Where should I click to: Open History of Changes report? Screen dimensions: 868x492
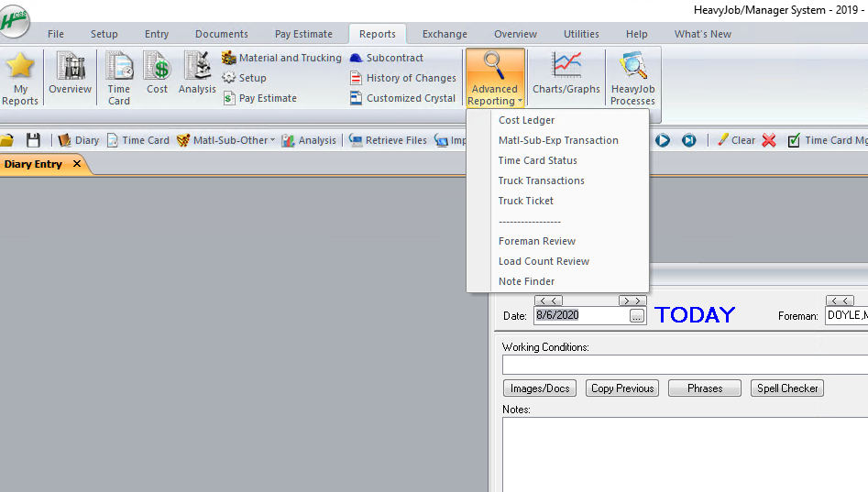click(x=403, y=78)
